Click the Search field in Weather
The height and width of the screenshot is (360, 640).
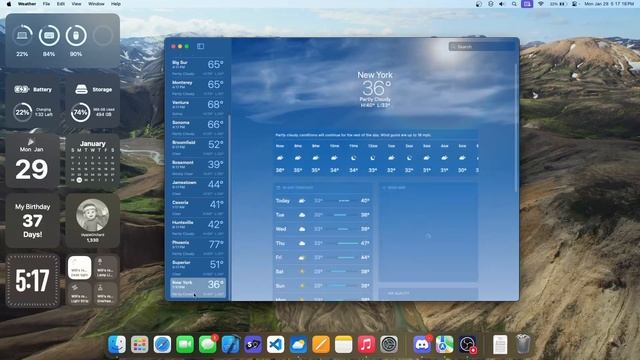482,47
